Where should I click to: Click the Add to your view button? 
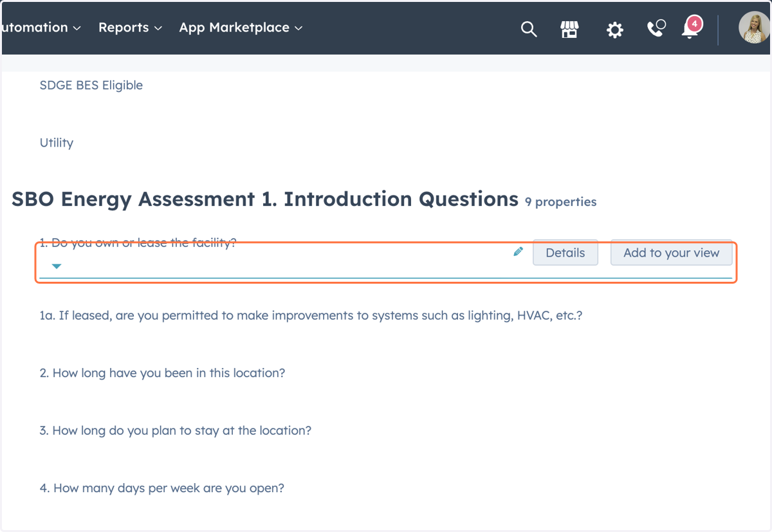coord(671,253)
